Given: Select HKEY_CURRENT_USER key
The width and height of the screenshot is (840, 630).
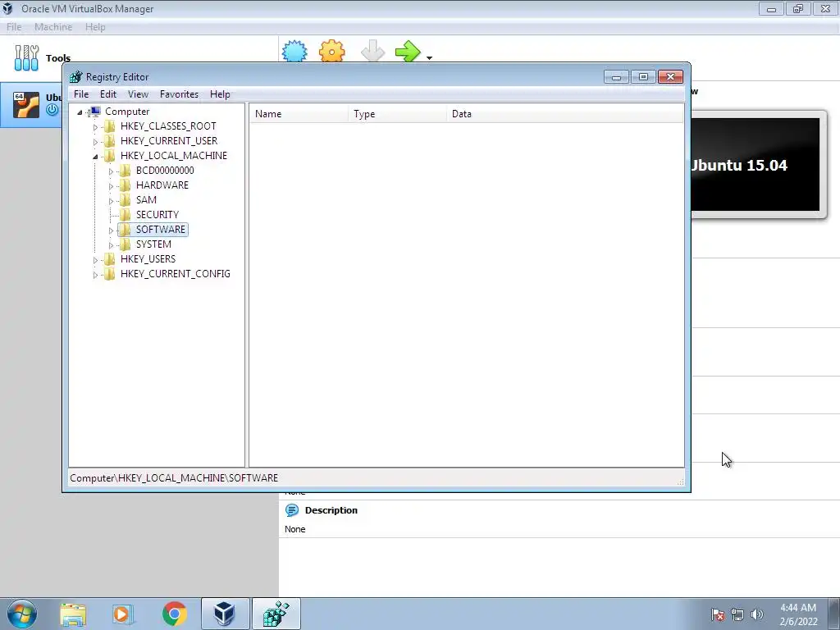Looking at the screenshot, I should click(x=169, y=141).
